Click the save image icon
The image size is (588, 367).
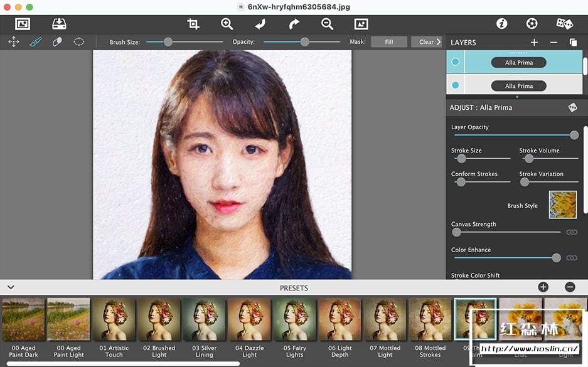point(59,24)
